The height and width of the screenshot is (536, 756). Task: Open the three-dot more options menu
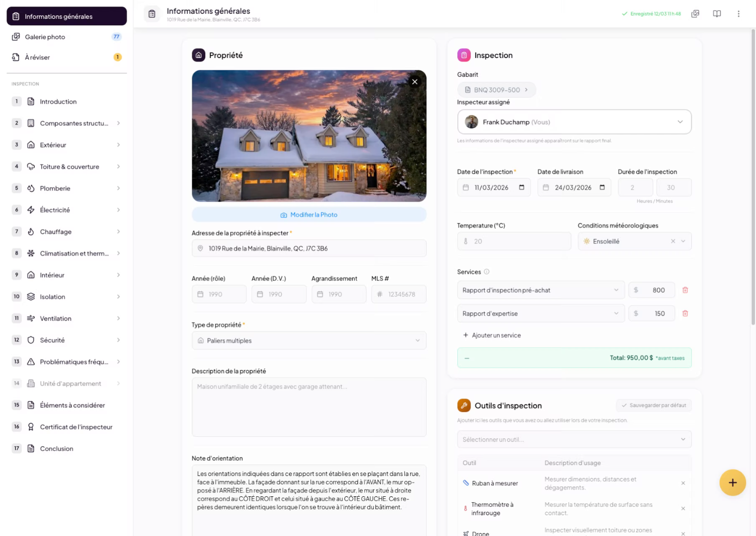(x=739, y=14)
